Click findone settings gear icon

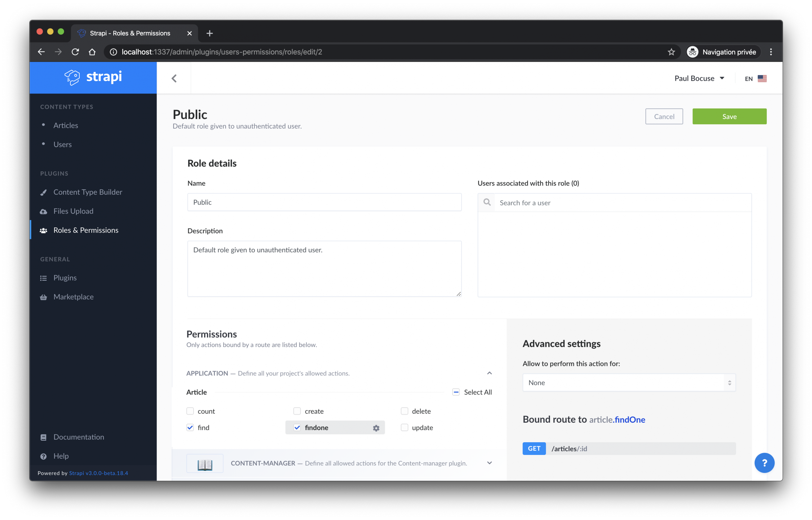(x=377, y=427)
